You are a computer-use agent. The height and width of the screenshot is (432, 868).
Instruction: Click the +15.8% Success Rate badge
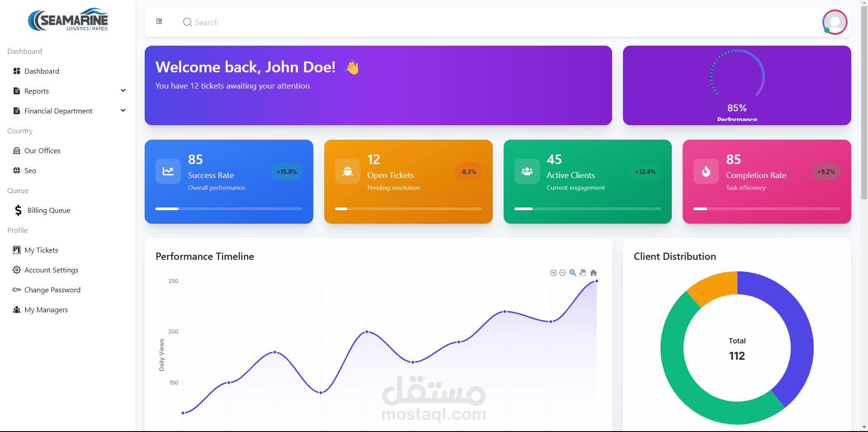287,172
